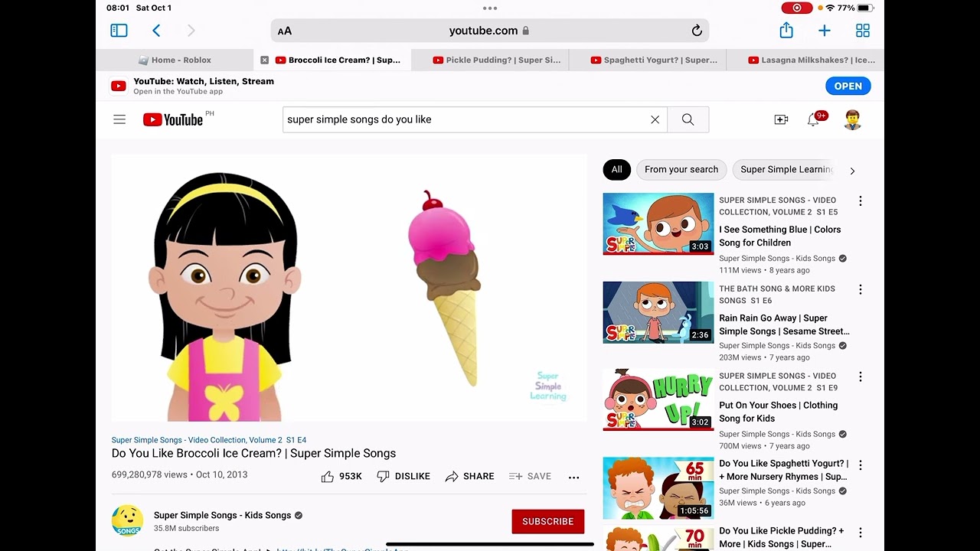
Task: Open Rain Rain Go Away thumbnail
Action: pyautogui.click(x=658, y=312)
